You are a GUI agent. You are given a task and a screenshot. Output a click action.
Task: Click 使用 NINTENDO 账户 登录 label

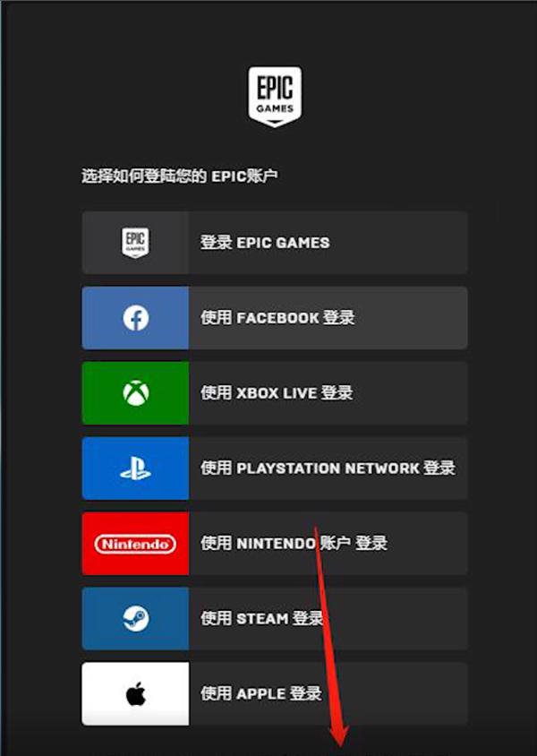click(294, 544)
